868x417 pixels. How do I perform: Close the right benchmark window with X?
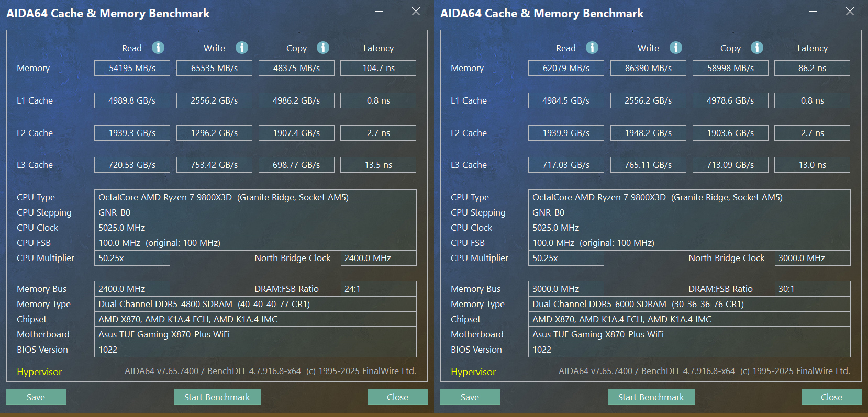850,12
